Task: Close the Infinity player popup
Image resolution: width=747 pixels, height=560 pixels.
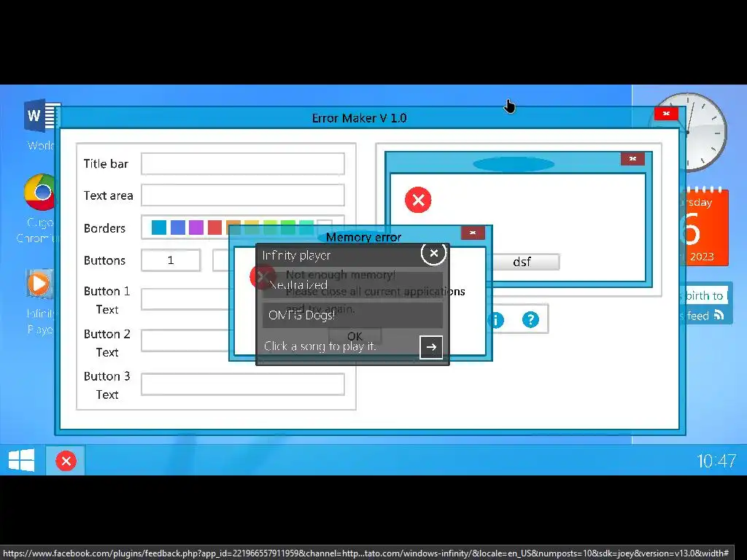Action: pos(433,253)
